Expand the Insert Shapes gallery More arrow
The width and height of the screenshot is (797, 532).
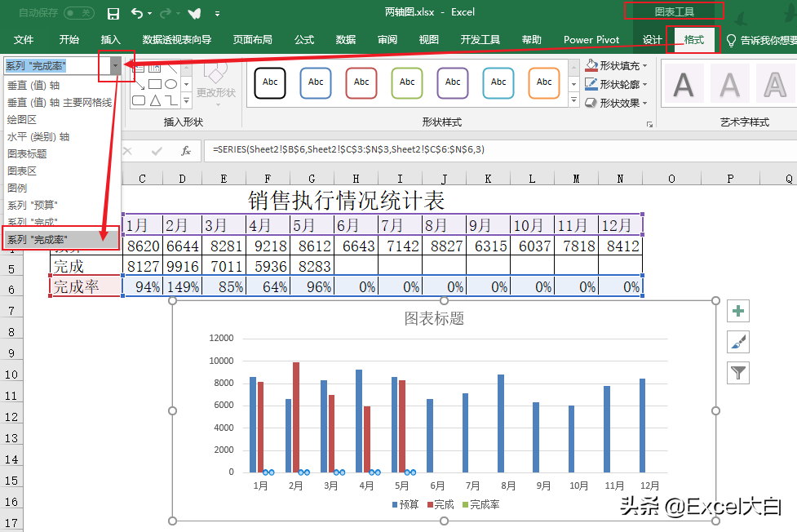(x=187, y=100)
